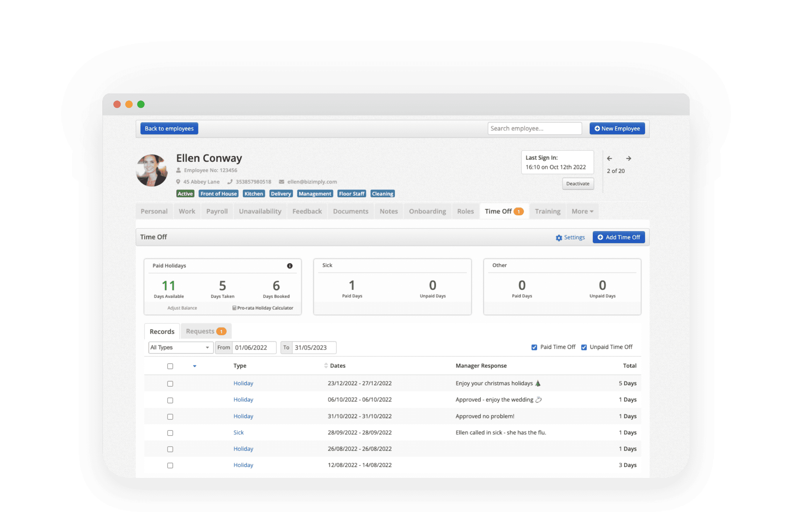
Task: Go to previous employee with back arrow
Action: coord(610,159)
